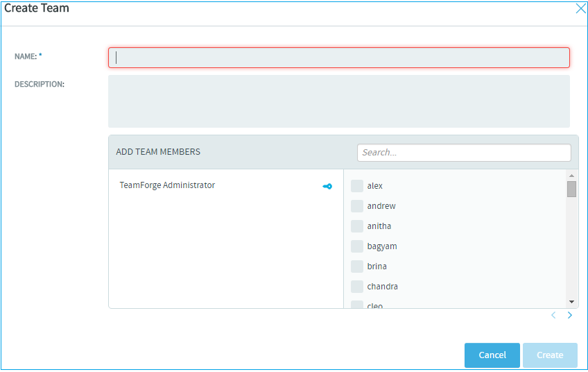
Task: Go to next page of users arrow
Action: pyautogui.click(x=570, y=315)
